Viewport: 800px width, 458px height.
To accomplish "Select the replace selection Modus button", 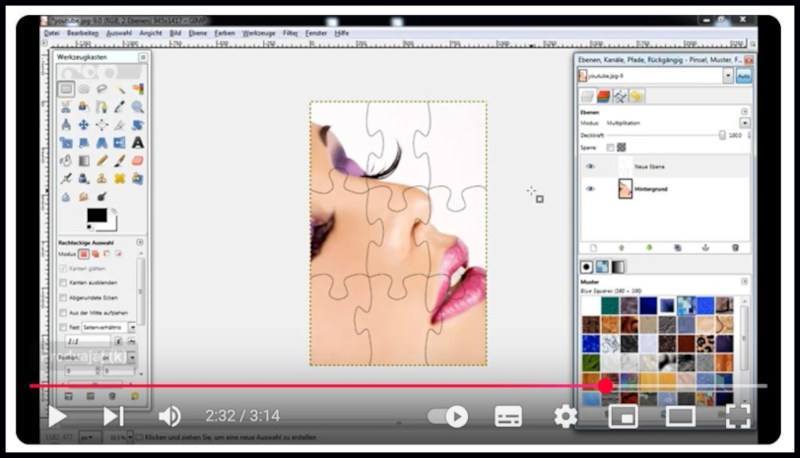I will point(84,253).
